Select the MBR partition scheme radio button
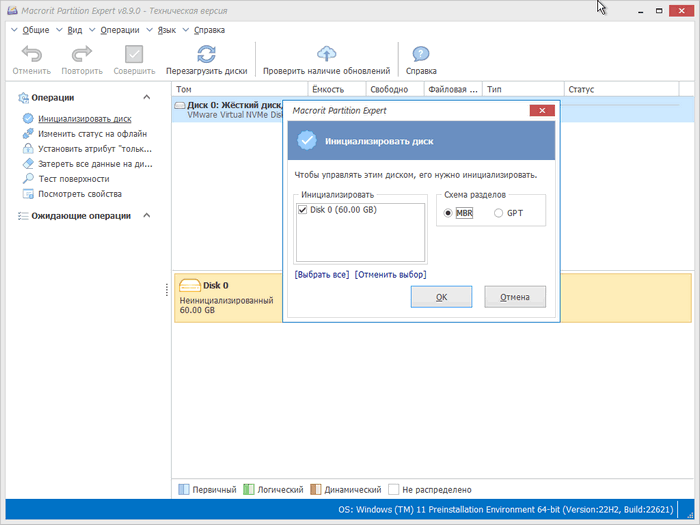This screenshot has height=525, width=700. (448, 213)
